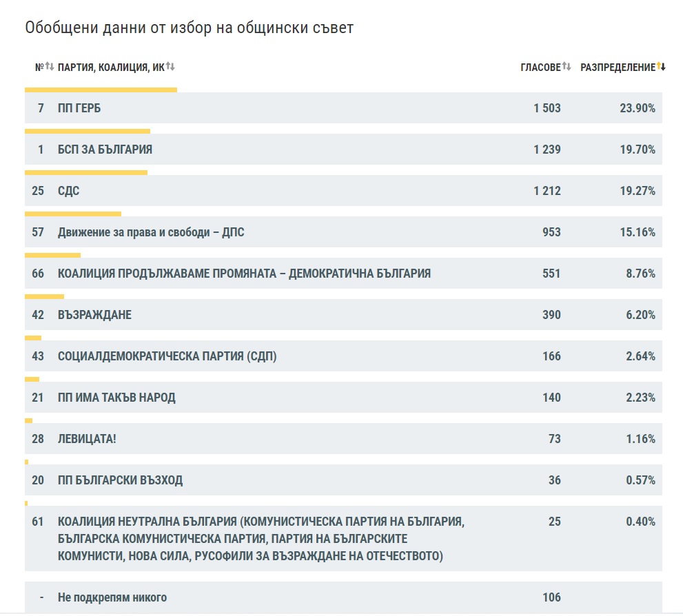683x616 pixels.
Task: Click vote count 1 239
Action: (x=547, y=150)
